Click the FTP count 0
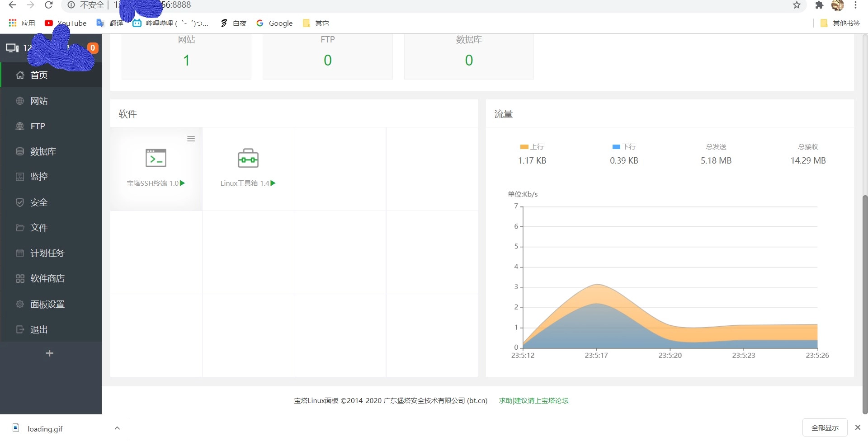Screen dimensions: 868x441 [x=328, y=60]
